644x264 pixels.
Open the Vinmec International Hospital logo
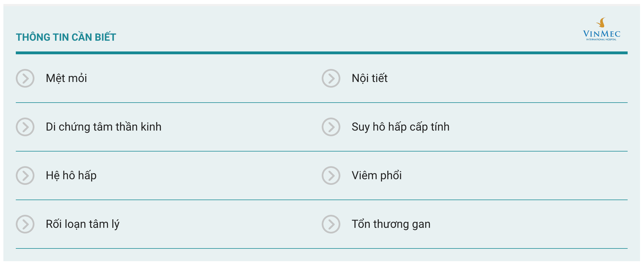pos(602,29)
